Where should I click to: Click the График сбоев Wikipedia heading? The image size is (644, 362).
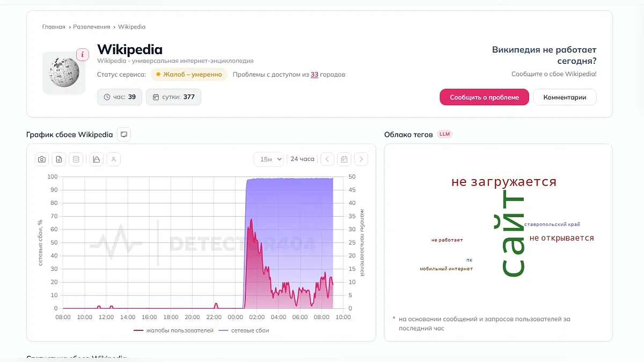[x=70, y=135]
